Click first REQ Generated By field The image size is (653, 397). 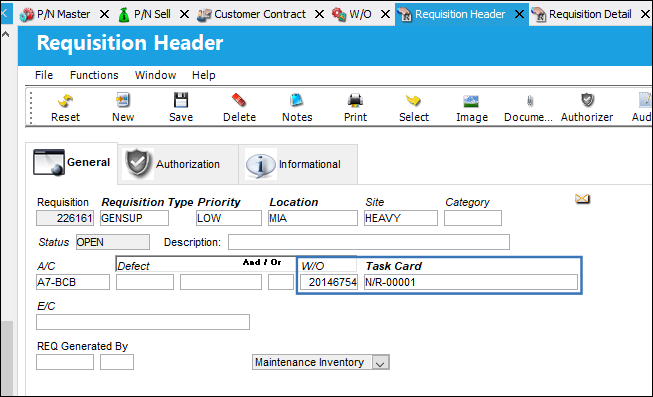pos(65,362)
